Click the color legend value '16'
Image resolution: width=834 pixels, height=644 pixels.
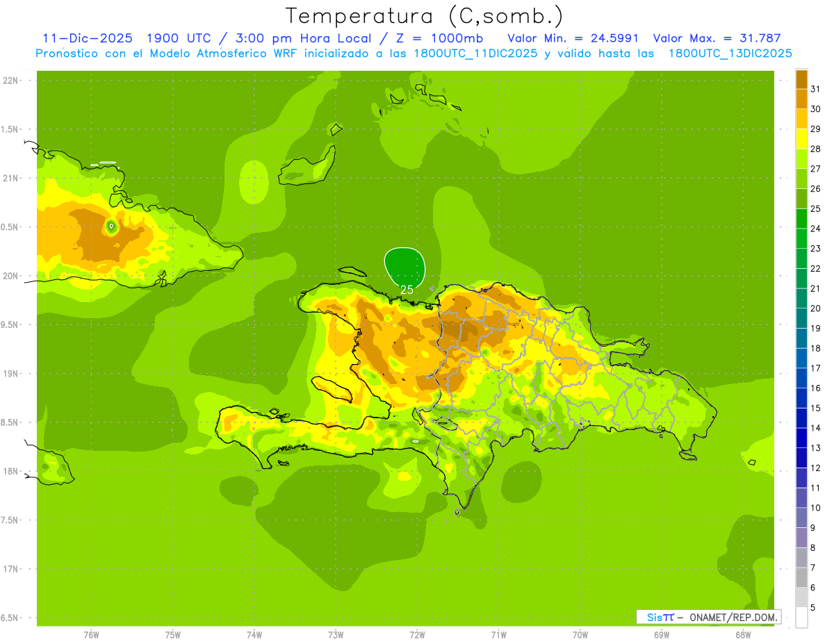(816, 388)
